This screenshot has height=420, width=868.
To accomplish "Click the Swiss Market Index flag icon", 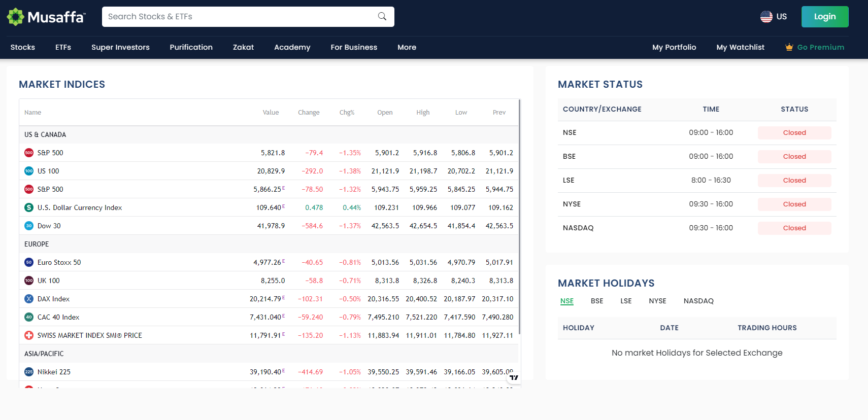I will (x=29, y=335).
